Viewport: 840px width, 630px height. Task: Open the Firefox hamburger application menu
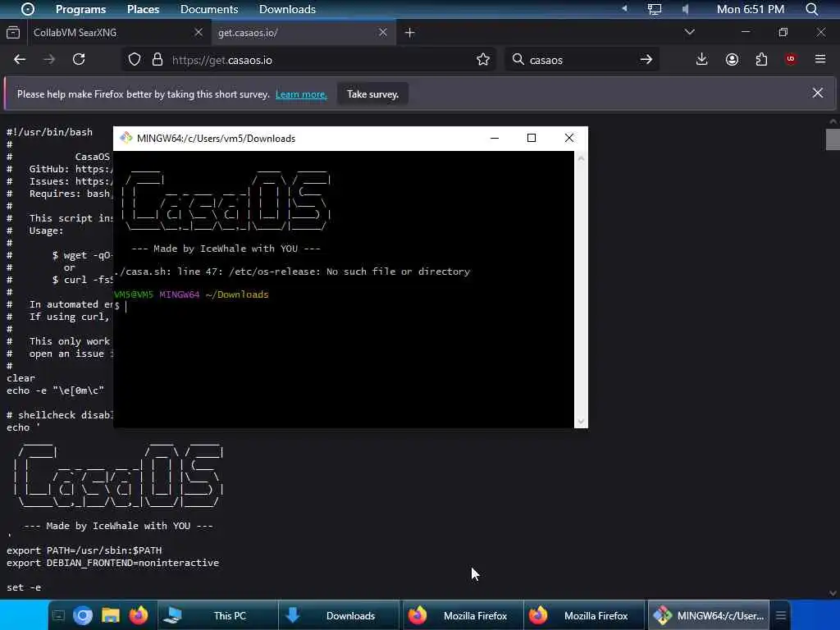coord(820,59)
